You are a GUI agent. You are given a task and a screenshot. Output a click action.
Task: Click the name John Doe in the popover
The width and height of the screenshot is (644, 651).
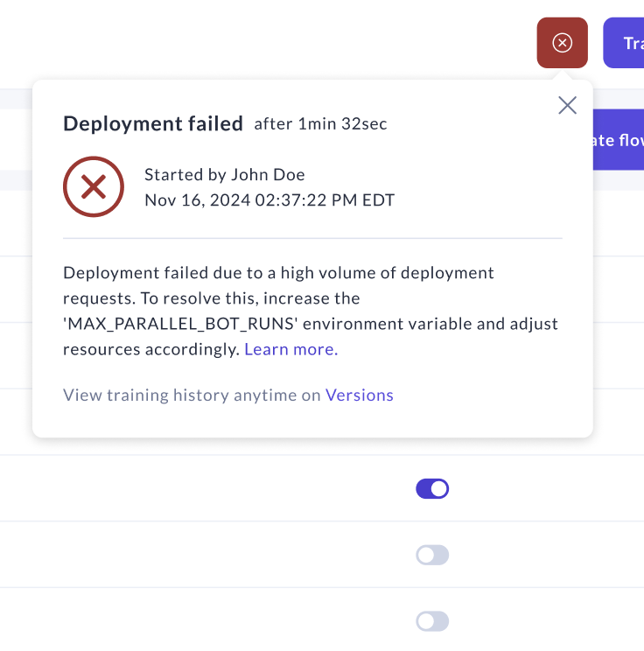coord(268,174)
